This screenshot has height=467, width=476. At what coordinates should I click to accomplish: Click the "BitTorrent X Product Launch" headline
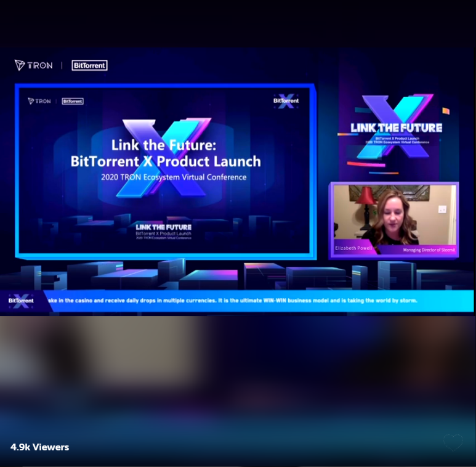(166, 161)
